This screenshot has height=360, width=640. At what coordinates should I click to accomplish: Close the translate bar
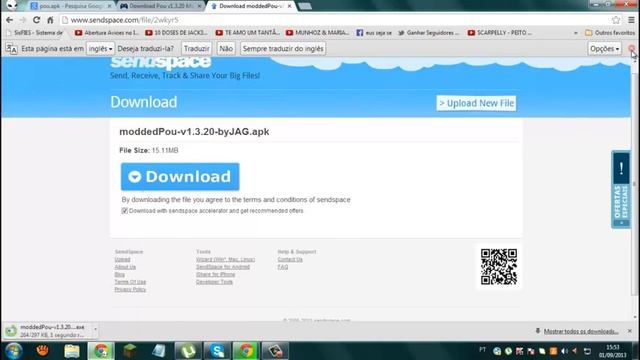[632, 49]
